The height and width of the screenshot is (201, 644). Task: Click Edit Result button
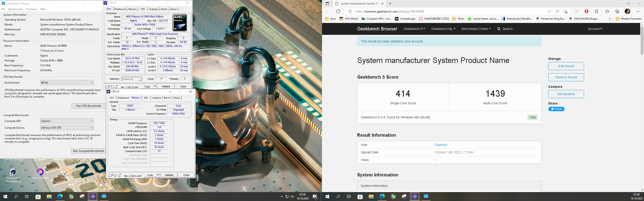566,66
